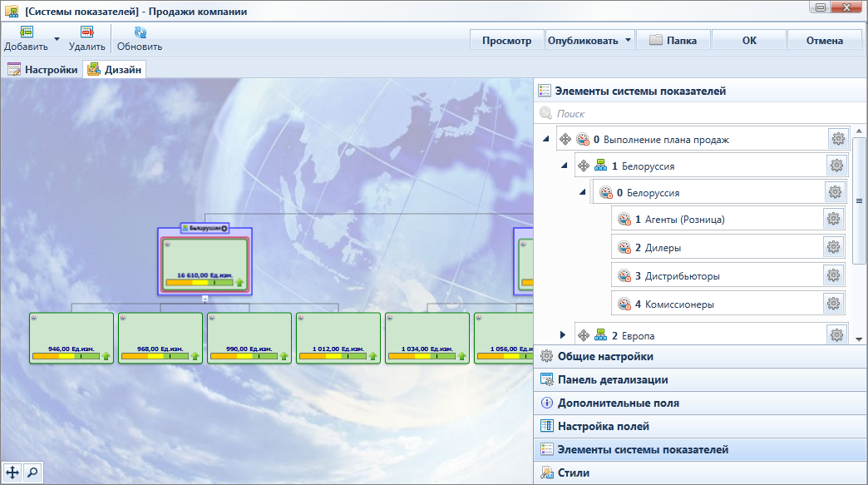
Task: Collapse the Белоруссия branch minus button
Action: (x=205, y=299)
